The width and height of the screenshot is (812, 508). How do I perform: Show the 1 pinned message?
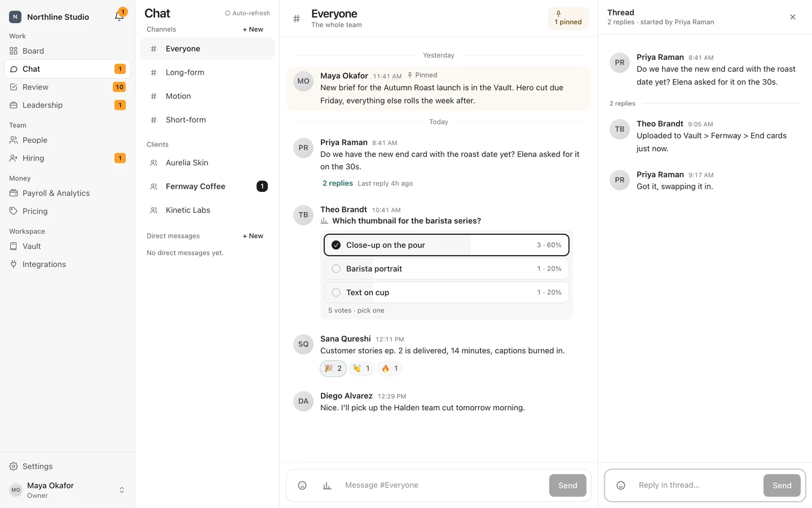568,18
